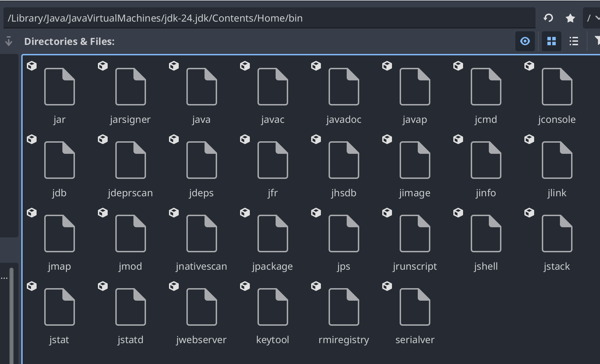Select the jmod file icon
The image size is (600, 364).
[x=131, y=234]
